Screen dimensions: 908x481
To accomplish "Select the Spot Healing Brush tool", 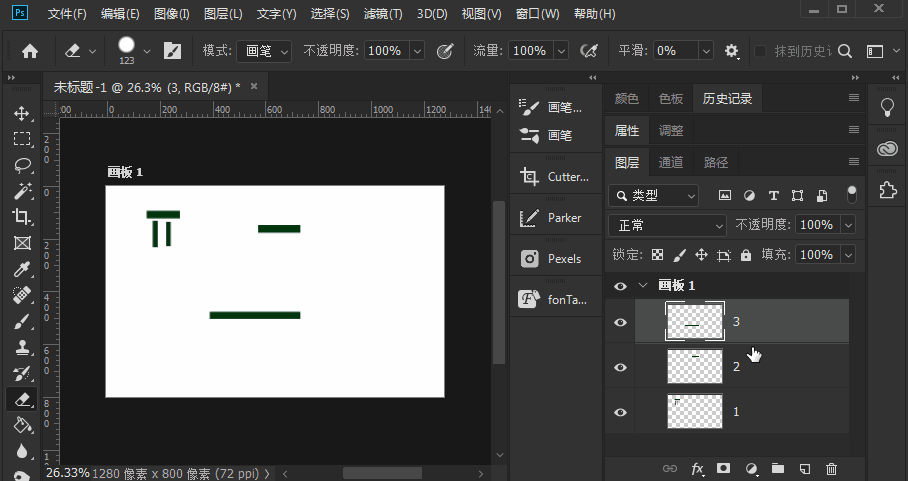I will pyautogui.click(x=22, y=295).
